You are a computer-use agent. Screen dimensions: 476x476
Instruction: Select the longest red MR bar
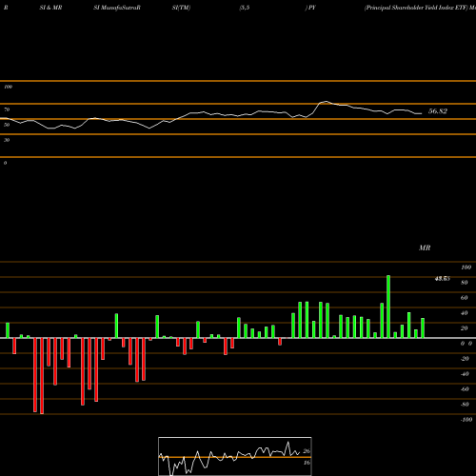pyautogui.click(x=42, y=376)
